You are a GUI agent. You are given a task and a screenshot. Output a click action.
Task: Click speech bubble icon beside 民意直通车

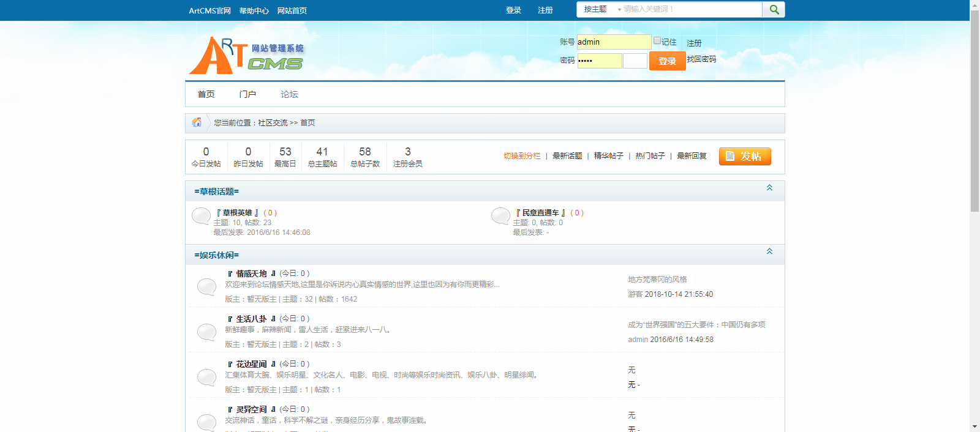coord(500,216)
